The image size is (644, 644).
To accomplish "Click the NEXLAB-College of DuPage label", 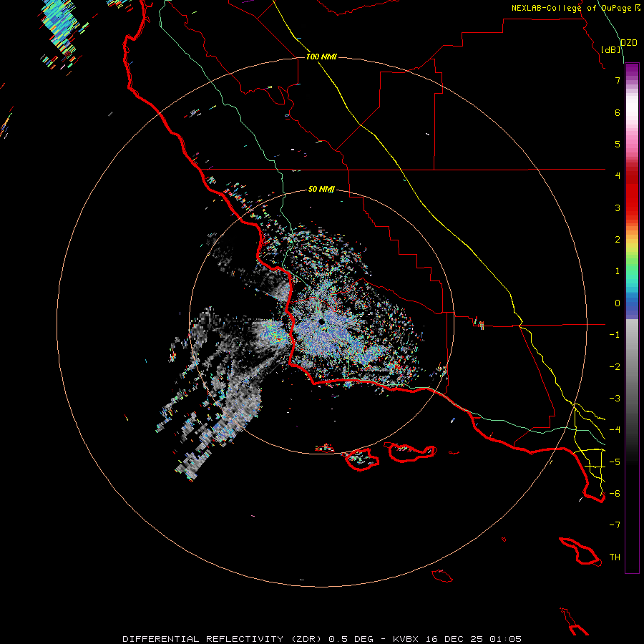I will pos(571,8).
